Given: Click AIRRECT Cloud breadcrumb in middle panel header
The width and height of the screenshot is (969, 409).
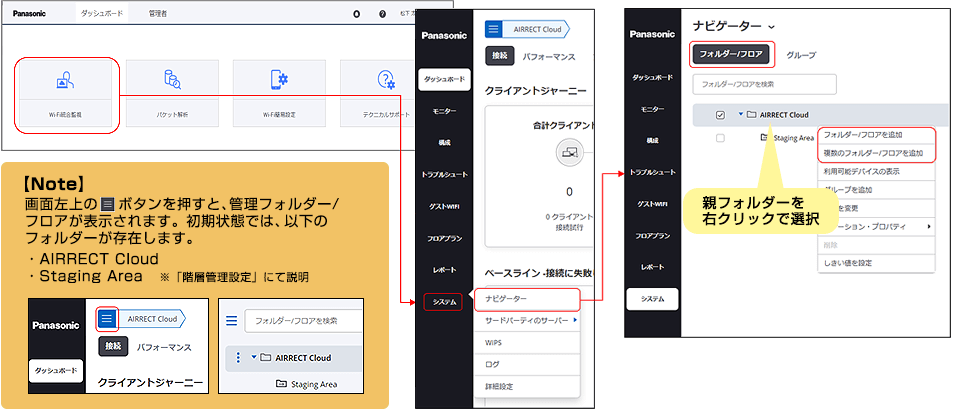Looking at the screenshot, I should (535, 28).
